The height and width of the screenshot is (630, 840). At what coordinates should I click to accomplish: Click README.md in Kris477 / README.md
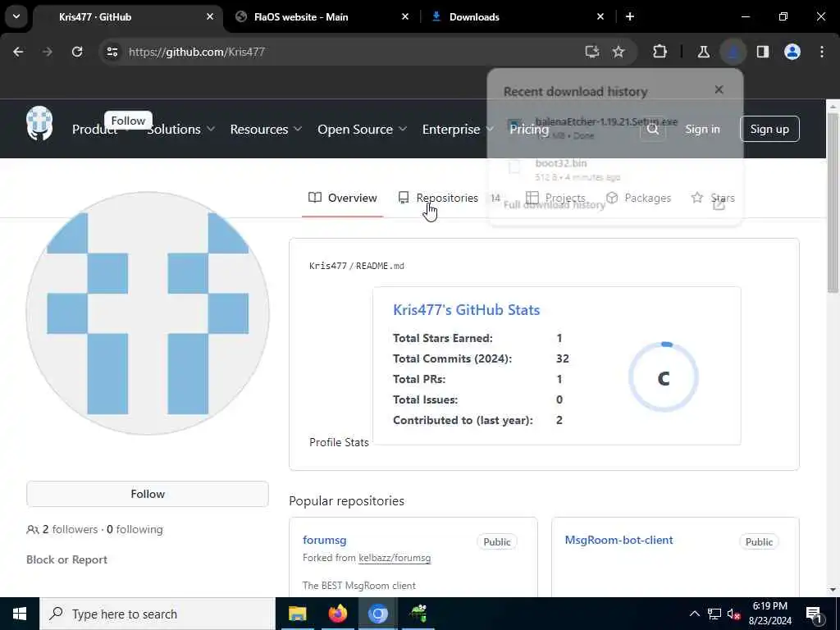pyautogui.click(x=380, y=266)
